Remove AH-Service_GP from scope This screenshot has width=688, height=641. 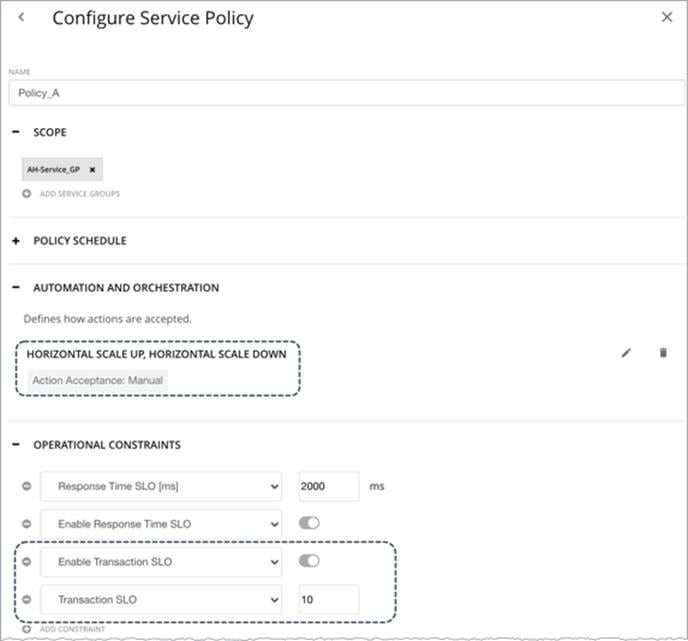pos(92,170)
